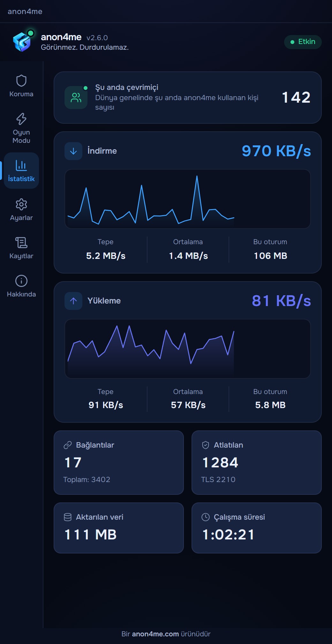Click the Koruma label in sidebar
332x644 pixels.
21,94
